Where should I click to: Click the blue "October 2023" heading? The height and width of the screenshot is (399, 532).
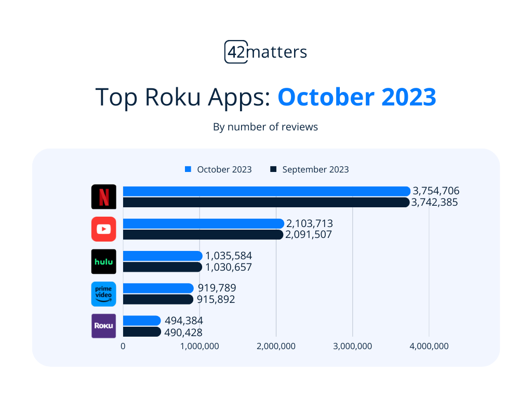(x=357, y=97)
